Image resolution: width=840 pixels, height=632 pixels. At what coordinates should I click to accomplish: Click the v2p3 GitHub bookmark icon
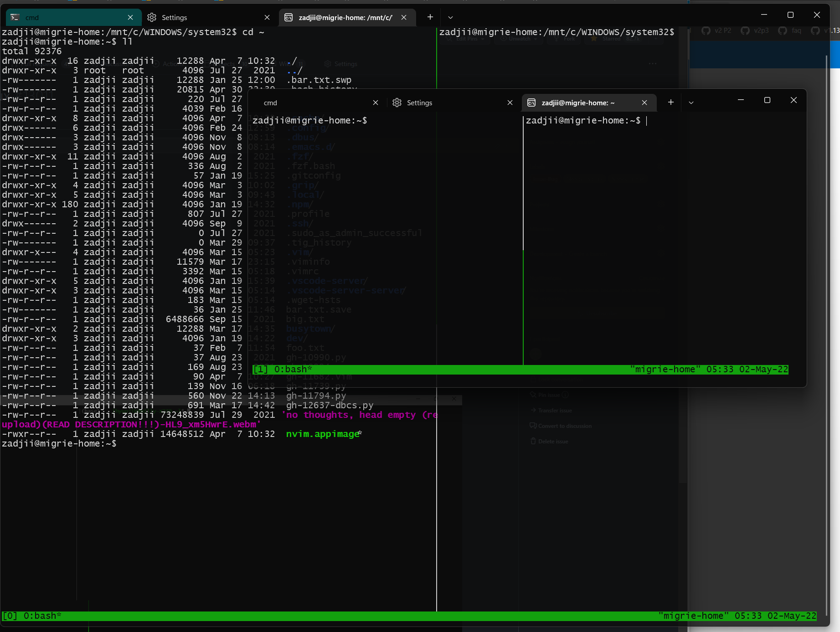click(745, 31)
